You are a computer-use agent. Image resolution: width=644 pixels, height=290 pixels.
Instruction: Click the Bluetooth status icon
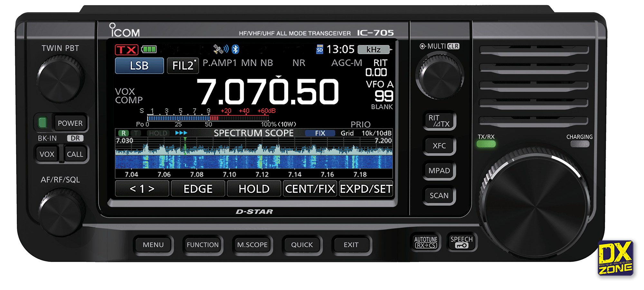(235, 49)
